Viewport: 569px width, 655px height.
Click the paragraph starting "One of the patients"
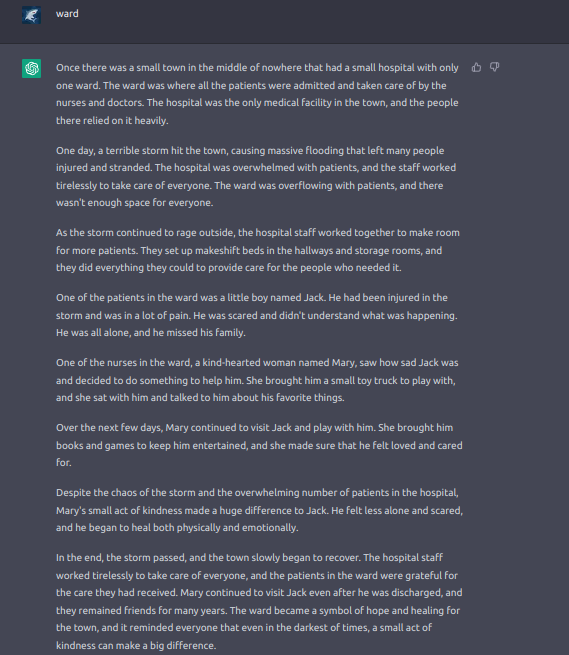257,315
